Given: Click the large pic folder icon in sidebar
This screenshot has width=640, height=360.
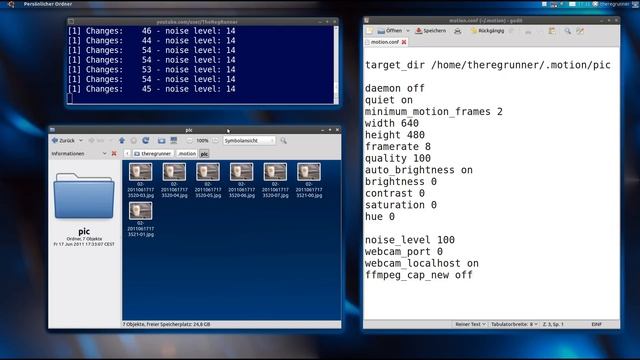Looking at the screenshot, I should [84, 196].
